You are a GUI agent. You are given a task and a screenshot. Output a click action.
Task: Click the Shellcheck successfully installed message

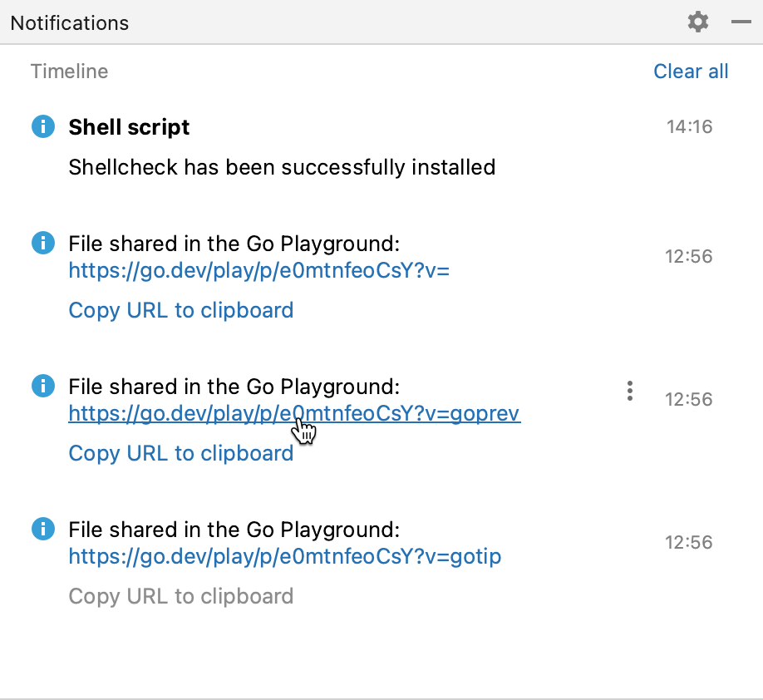click(282, 167)
